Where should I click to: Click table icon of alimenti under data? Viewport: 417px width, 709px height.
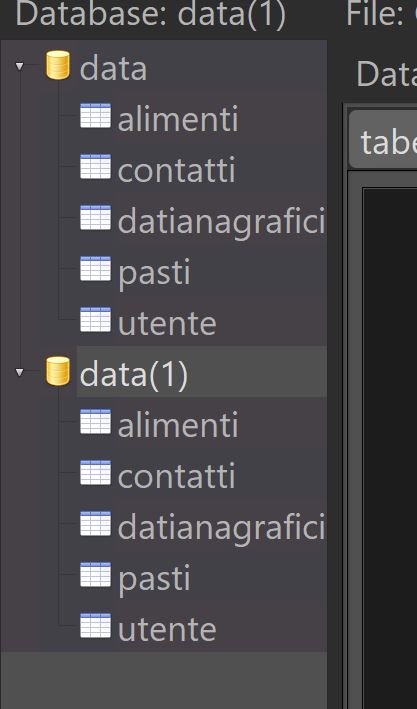[x=95, y=116]
